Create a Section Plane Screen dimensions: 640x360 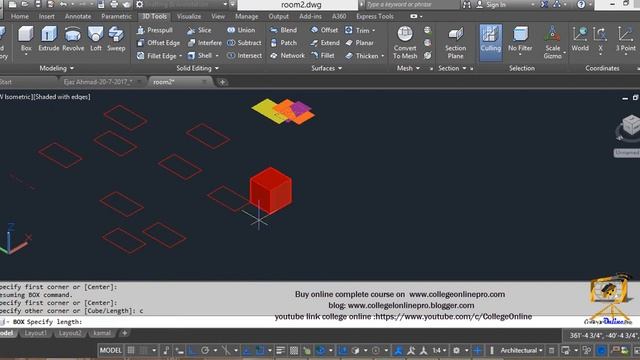[456, 42]
